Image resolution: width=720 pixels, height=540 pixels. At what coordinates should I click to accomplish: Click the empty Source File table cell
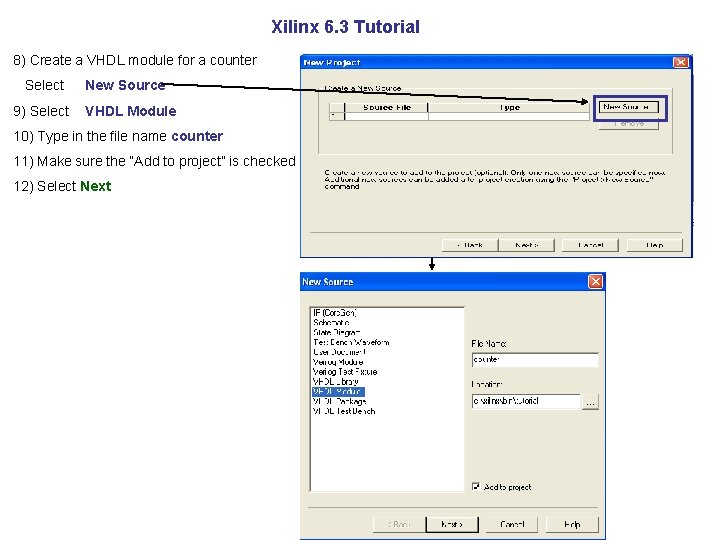386,117
